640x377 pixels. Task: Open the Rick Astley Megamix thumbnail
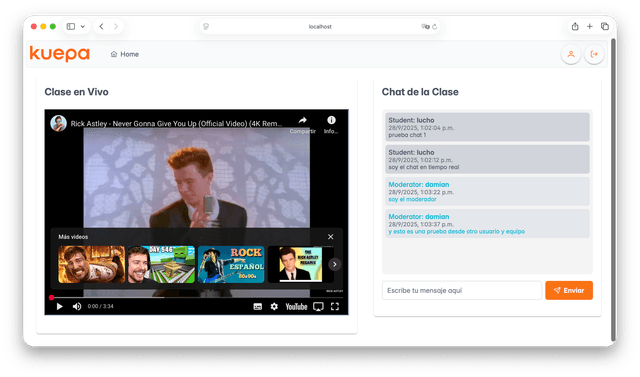[x=301, y=264]
